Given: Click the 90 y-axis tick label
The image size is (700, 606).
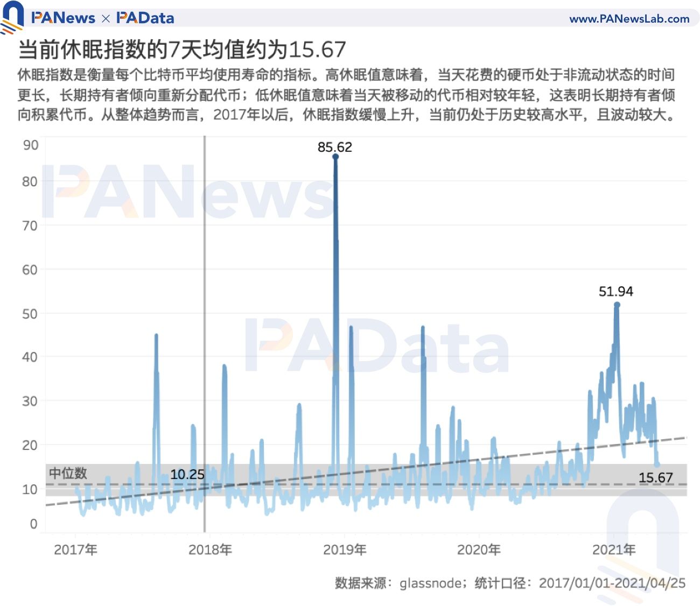Looking at the screenshot, I should [30, 145].
